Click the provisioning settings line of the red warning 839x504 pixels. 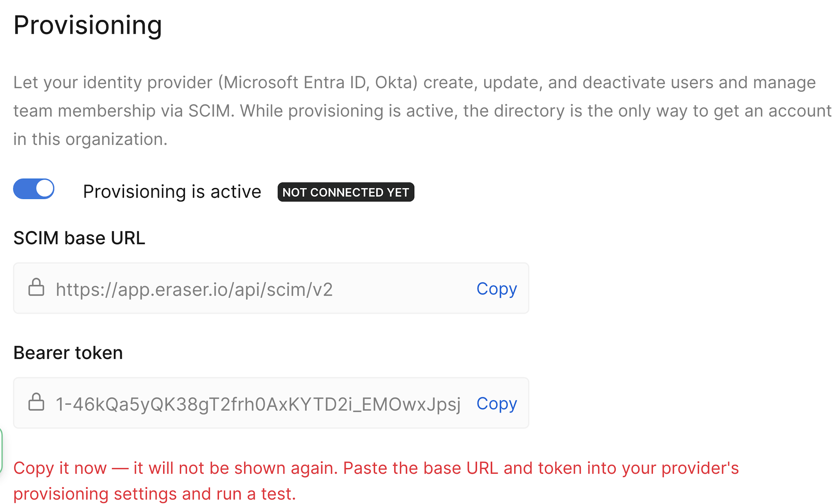[x=155, y=494]
